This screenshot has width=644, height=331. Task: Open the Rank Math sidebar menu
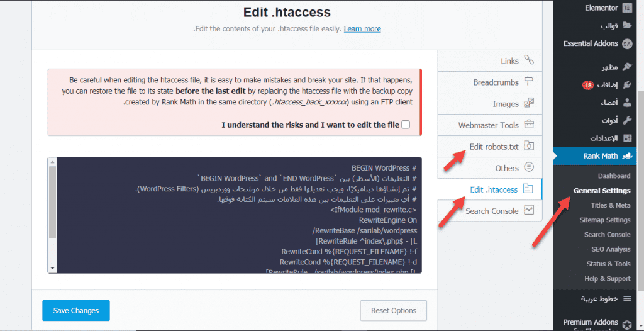pos(599,155)
